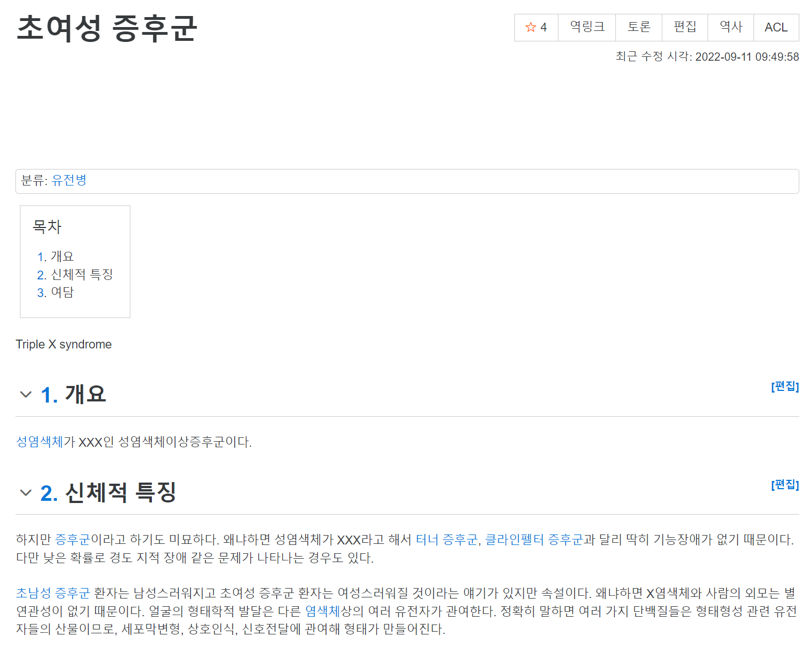This screenshot has height=651, width=812.
Task: Open the ACL settings
Action: (776, 28)
